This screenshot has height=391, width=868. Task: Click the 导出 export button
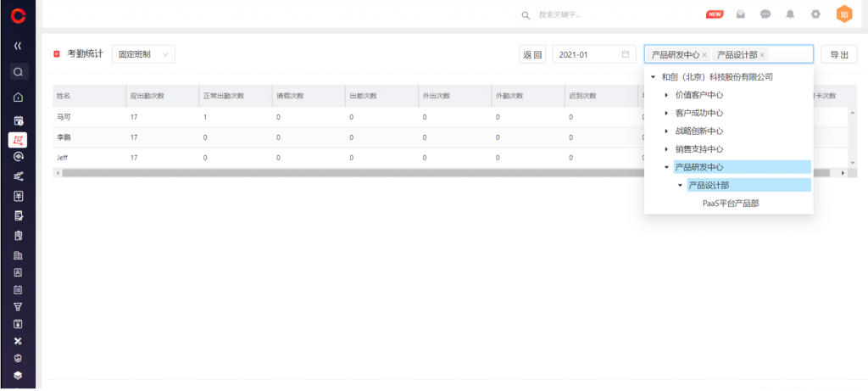pyautogui.click(x=839, y=55)
